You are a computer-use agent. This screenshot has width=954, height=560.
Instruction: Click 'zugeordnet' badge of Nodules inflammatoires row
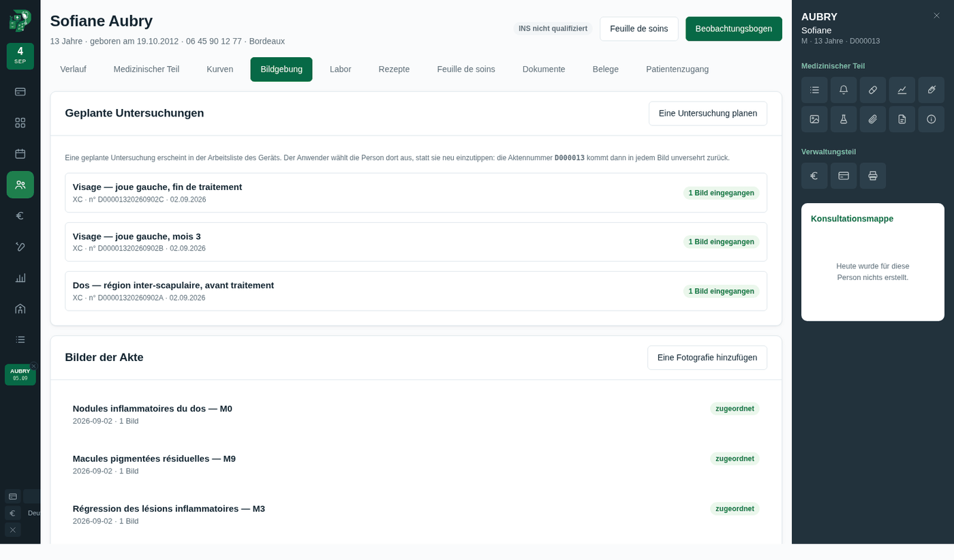(x=735, y=409)
